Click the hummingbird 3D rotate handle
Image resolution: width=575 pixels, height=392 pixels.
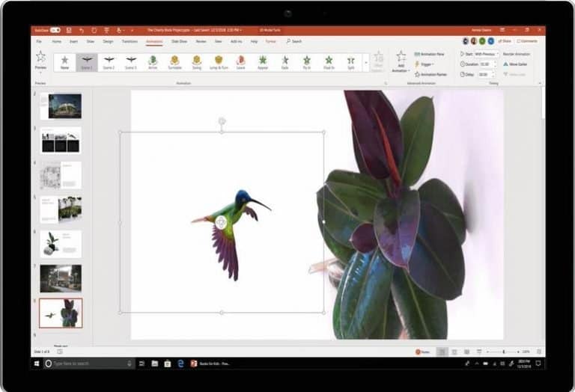221,222
